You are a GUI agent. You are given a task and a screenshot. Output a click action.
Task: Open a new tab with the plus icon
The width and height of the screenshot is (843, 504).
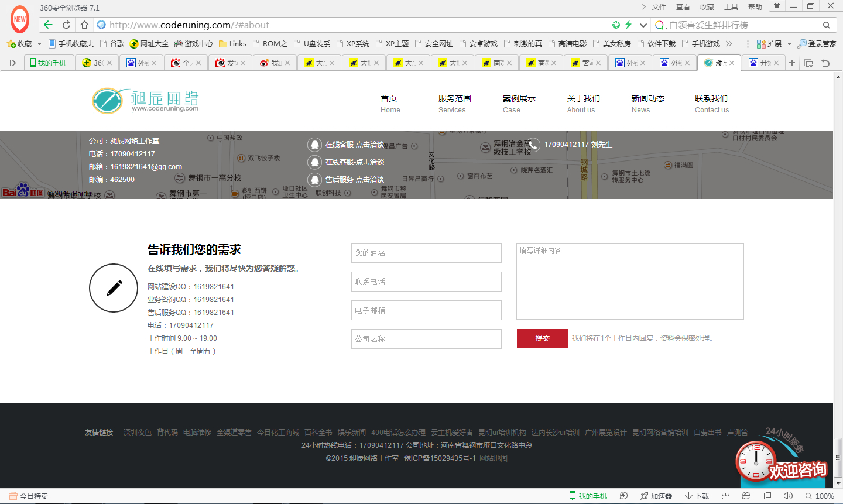[792, 63]
